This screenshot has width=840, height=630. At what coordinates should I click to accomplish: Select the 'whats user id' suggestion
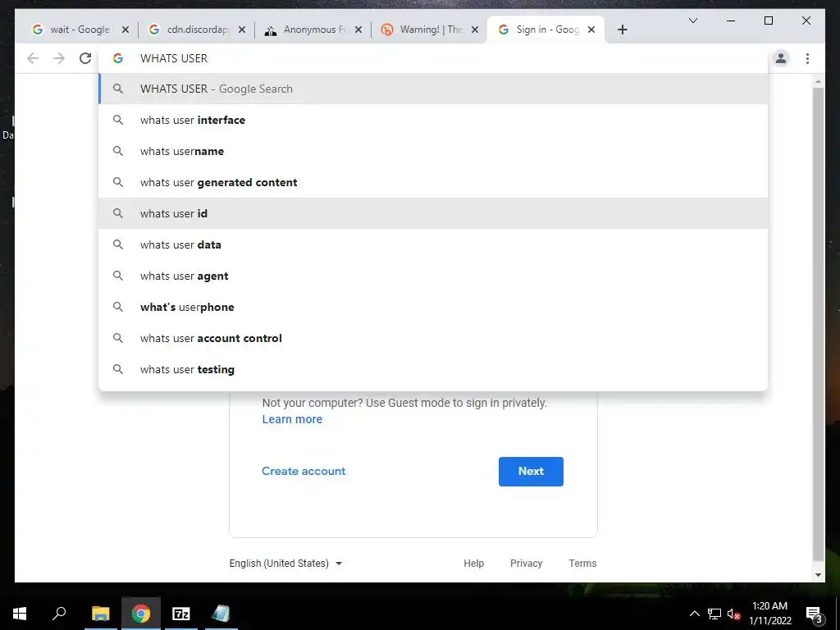pyautogui.click(x=433, y=213)
